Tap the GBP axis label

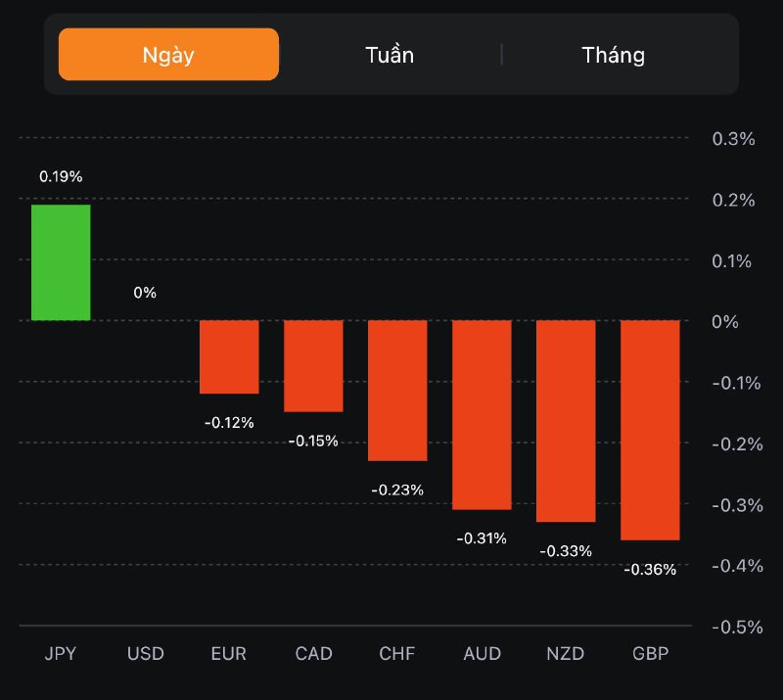click(x=650, y=653)
